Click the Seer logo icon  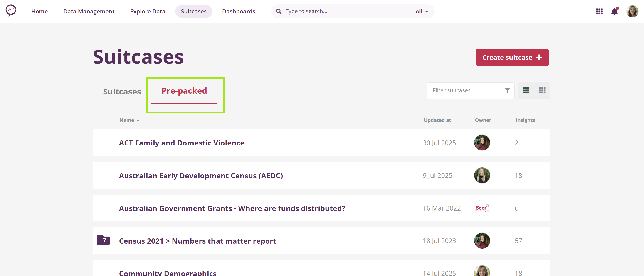click(11, 10)
